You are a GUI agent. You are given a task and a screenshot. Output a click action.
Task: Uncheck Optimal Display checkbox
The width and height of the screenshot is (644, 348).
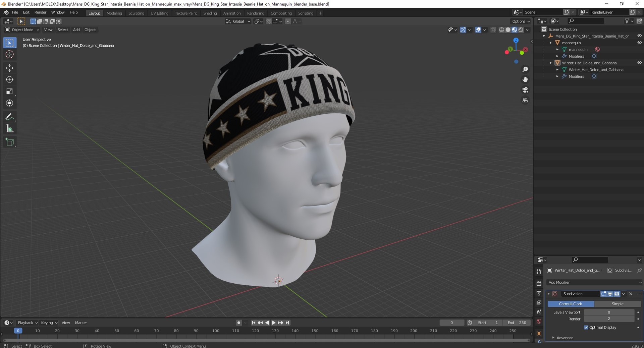586,328
